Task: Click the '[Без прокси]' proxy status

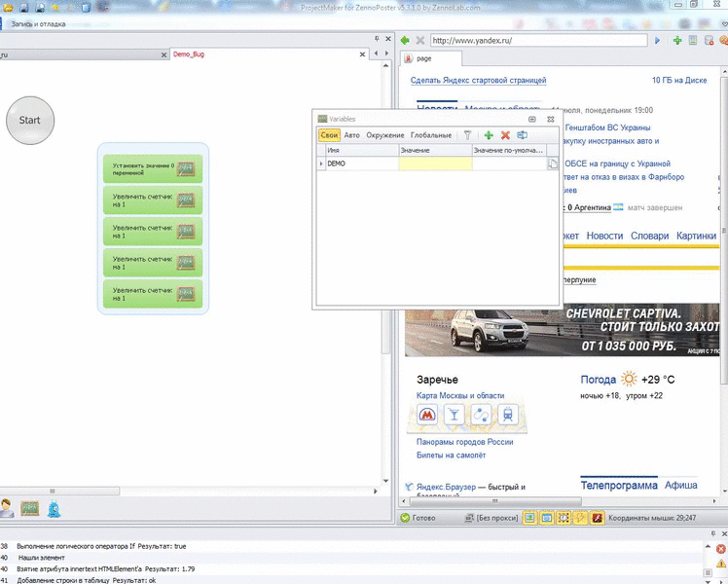Action: [491, 518]
